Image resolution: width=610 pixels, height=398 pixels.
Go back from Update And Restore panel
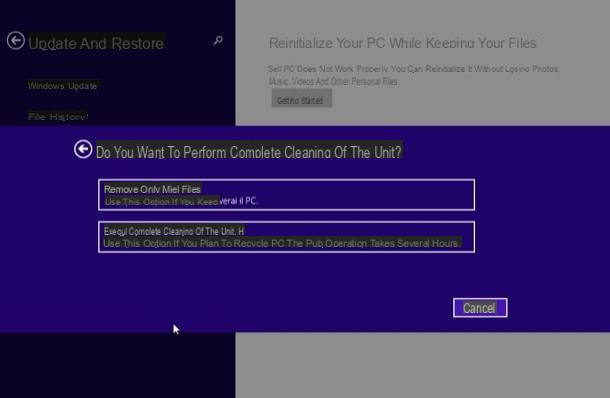click(16, 40)
